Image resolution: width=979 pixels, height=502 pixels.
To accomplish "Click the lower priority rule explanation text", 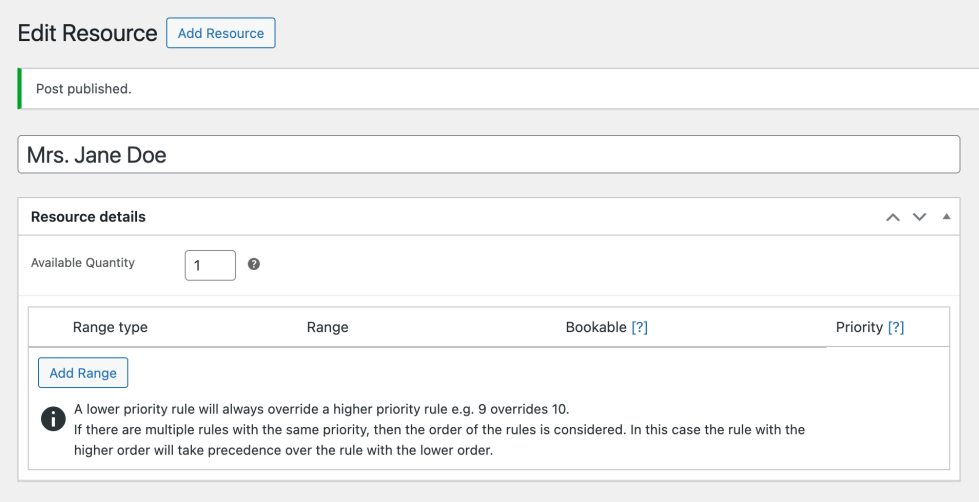I will pos(321,409).
